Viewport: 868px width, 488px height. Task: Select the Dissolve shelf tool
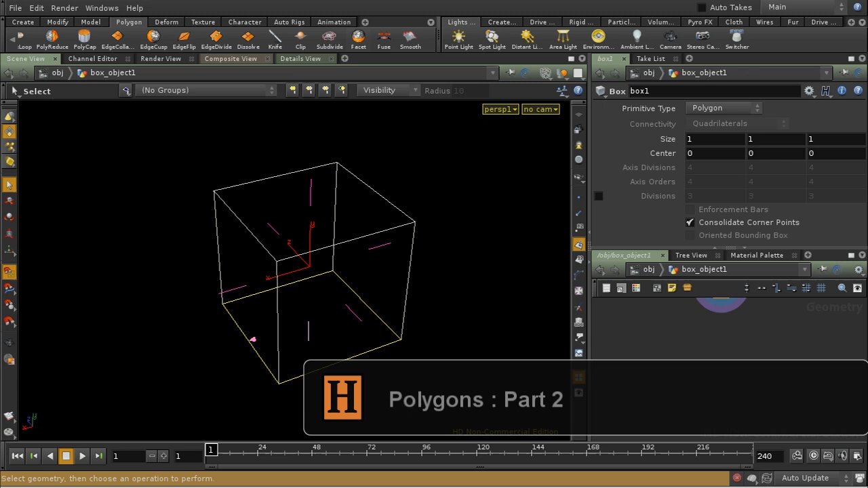point(248,40)
